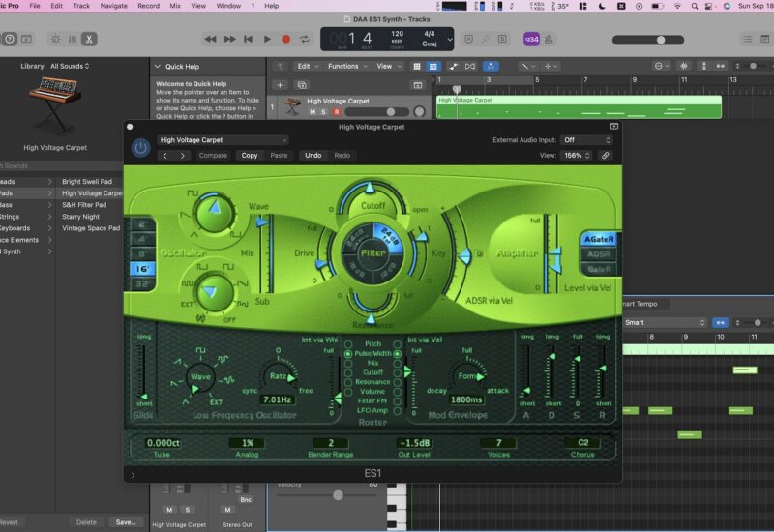Open the File menu
The height and width of the screenshot is (532, 774).
35,6
